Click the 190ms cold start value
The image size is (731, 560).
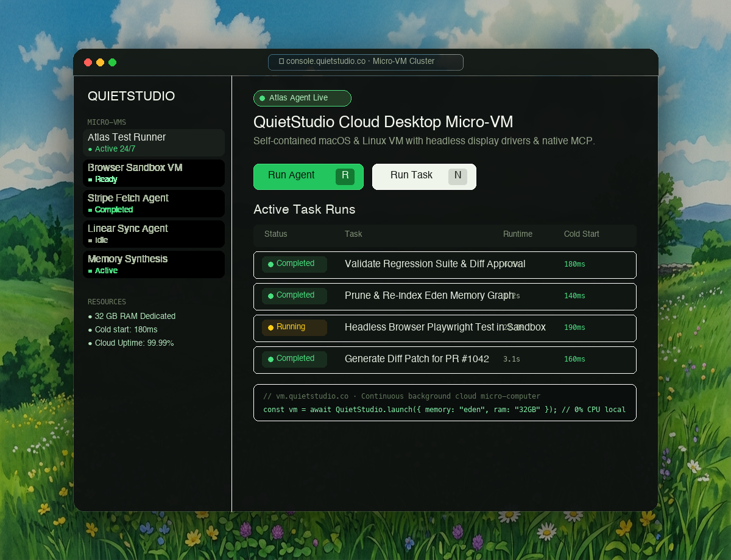[574, 327]
